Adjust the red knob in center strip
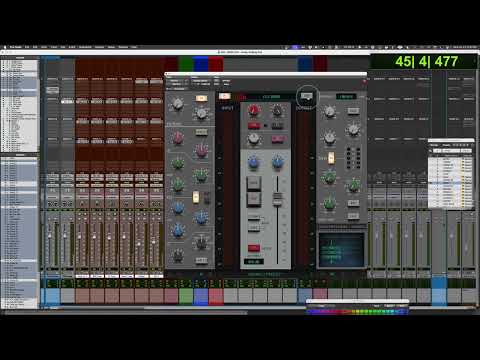Screen dimensions: 480x360 pos(254,110)
